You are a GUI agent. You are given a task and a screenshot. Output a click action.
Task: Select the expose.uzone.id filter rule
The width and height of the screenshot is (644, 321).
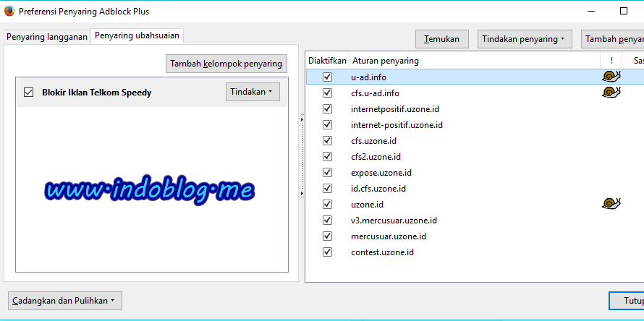[x=381, y=173]
